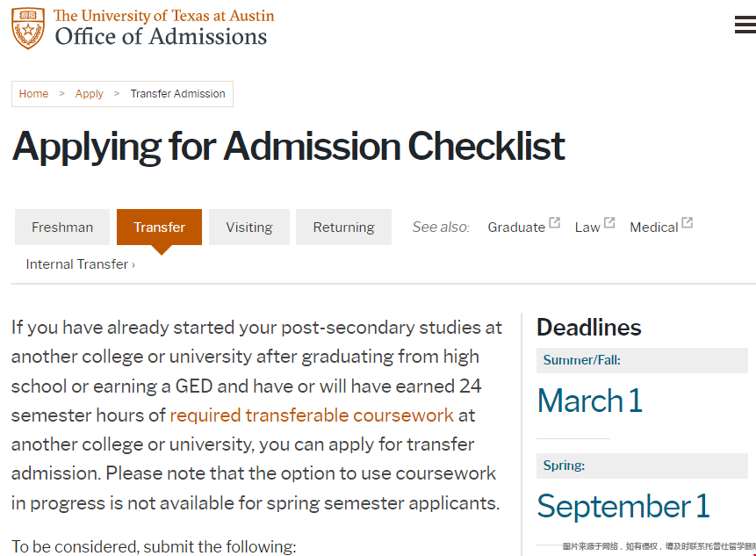
Task: Select the Transfer tab
Action: click(x=159, y=227)
